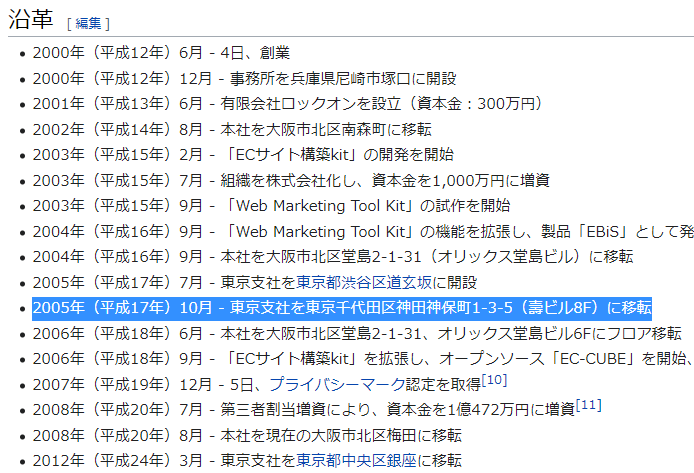
Task: Jump to footnote reference [11]
Action: [589, 405]
